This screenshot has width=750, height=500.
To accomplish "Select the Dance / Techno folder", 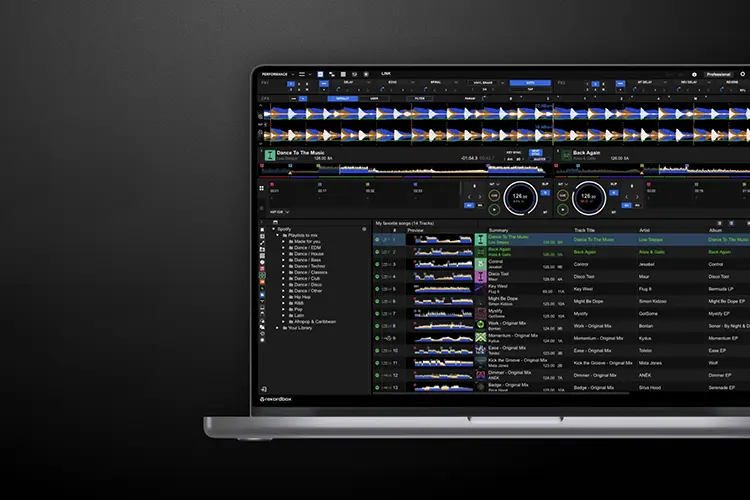I will coord(309,266).
